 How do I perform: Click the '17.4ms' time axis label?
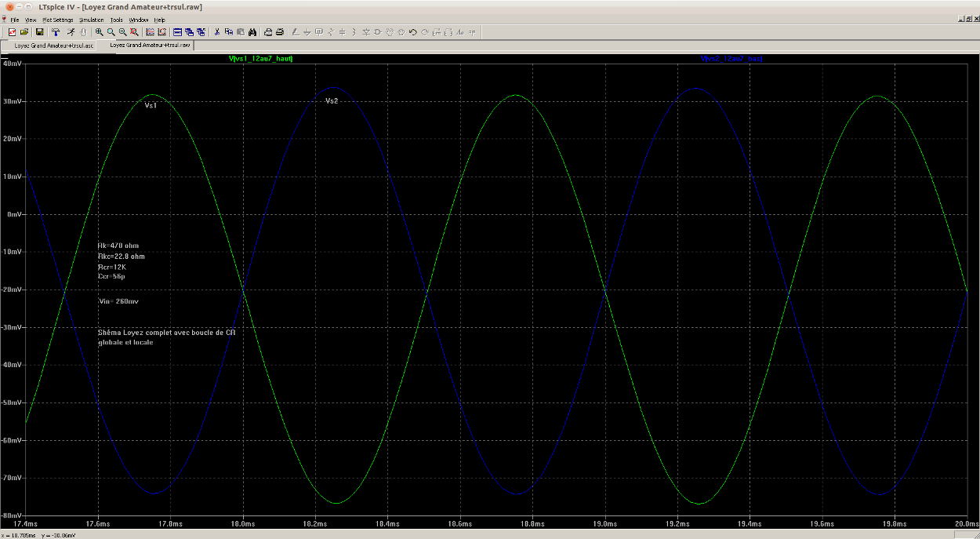(26, 523)
